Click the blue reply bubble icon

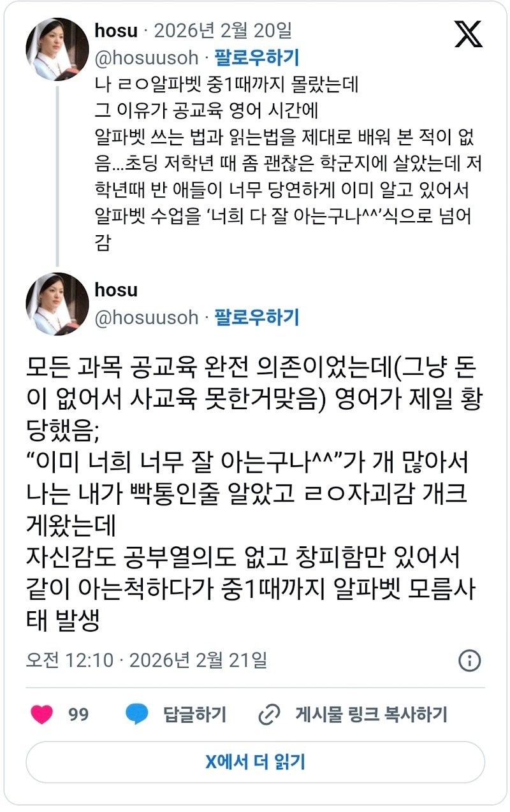[137, 714]
